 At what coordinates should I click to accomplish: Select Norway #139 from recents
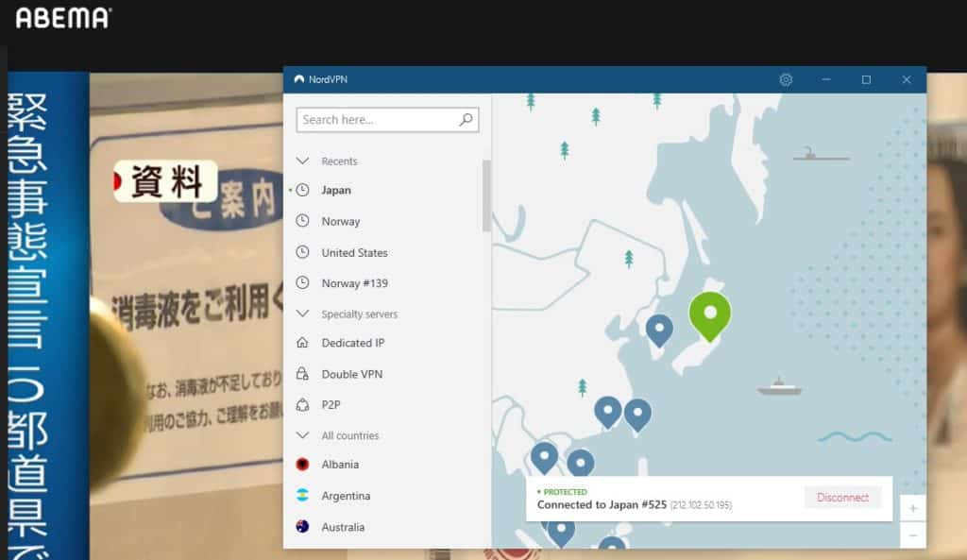tap(355, 283)
